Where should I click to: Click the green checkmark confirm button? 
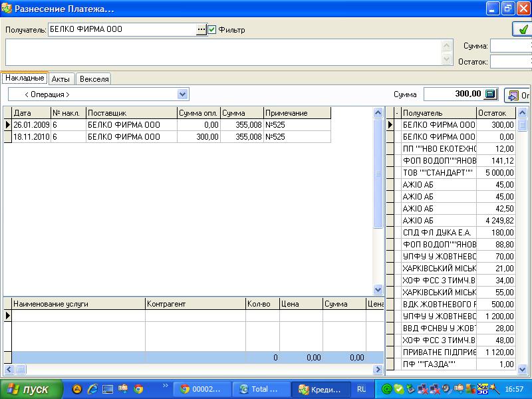(x=521, y=29)
